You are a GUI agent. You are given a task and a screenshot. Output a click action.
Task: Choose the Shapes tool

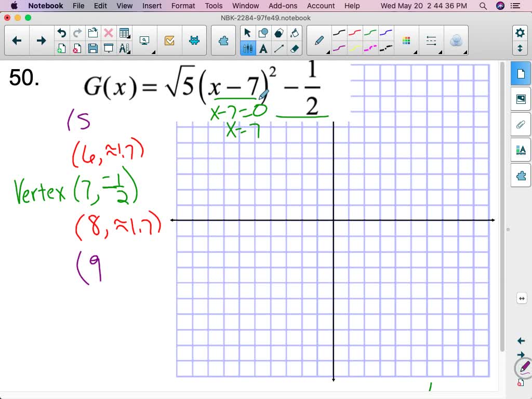tap(263, 32)
